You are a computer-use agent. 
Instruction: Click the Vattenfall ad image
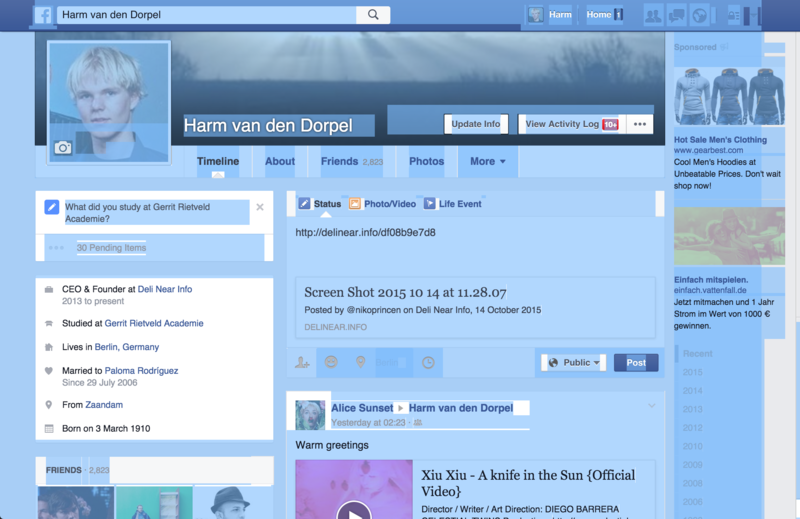[729, 236]
